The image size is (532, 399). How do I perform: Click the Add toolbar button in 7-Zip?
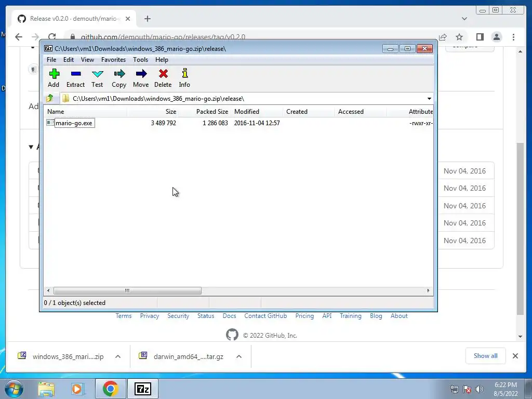[54, 78]
